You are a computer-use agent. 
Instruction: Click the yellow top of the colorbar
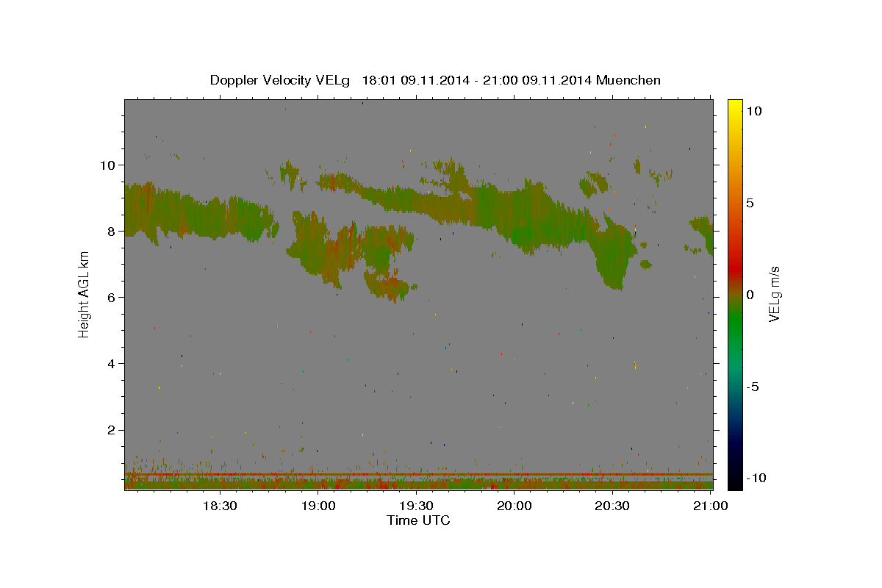[x=734, y=104]
